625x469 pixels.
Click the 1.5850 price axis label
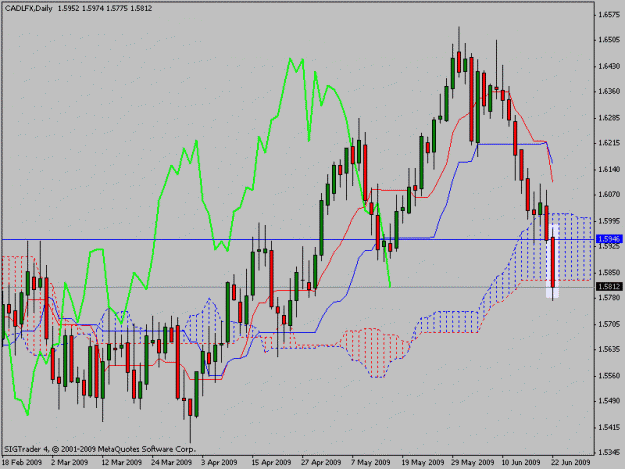click(609, 273)
